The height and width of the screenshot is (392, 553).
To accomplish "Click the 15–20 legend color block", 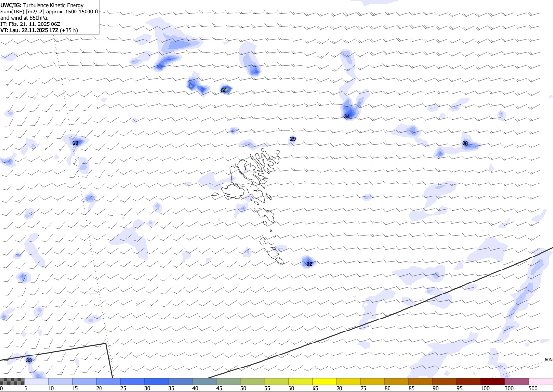I will (x=84, y=381).
